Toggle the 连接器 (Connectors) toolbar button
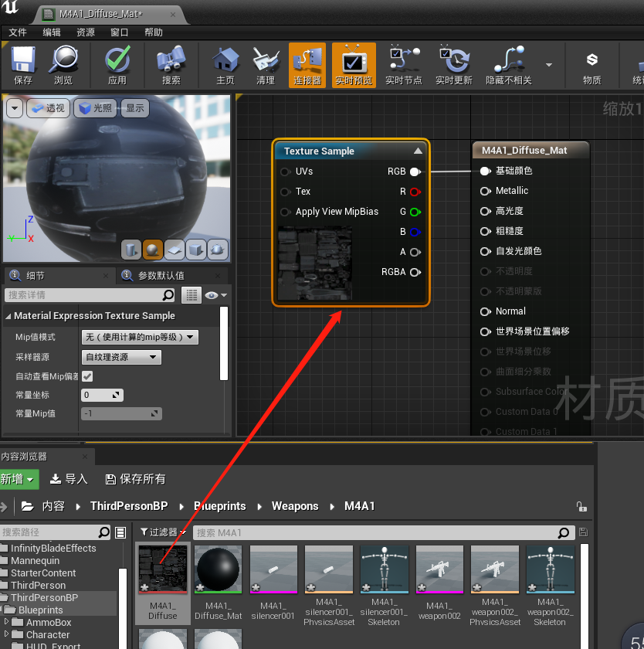 307,65
